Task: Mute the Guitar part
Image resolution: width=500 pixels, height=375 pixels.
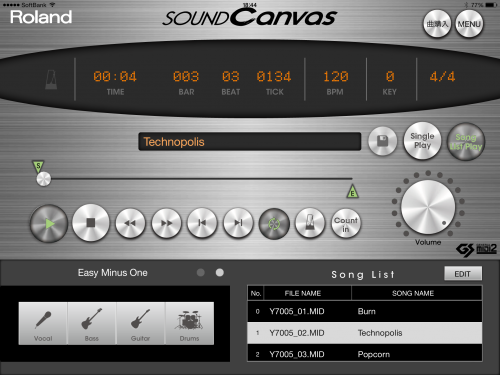Action: 140,323
